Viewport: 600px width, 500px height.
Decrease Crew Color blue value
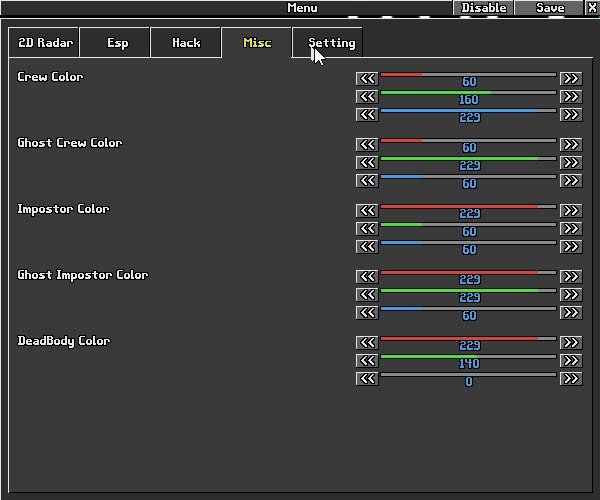point(367,114)
